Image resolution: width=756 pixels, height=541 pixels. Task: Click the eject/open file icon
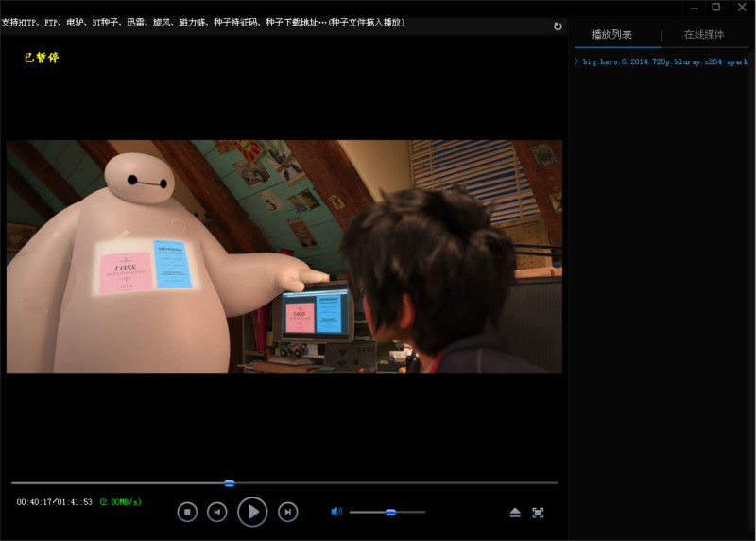[x=515, y=513]
